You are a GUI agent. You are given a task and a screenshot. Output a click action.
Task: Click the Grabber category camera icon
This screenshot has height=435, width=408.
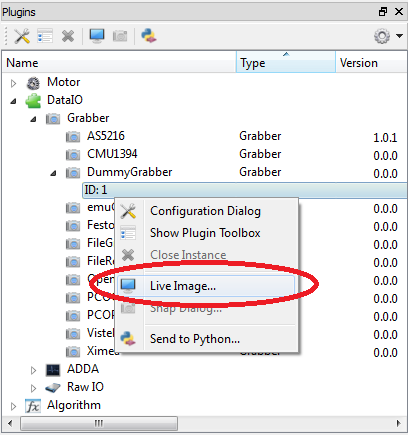[53, 119]
